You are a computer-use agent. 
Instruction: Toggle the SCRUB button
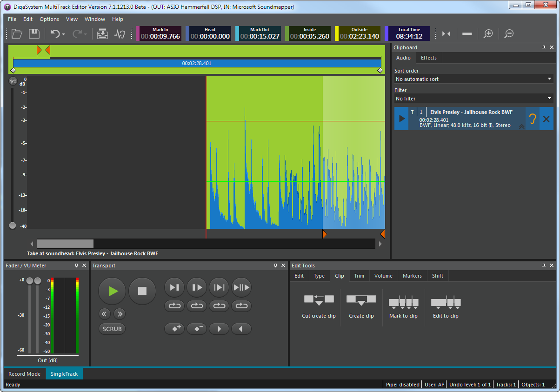tap(112, 329)
